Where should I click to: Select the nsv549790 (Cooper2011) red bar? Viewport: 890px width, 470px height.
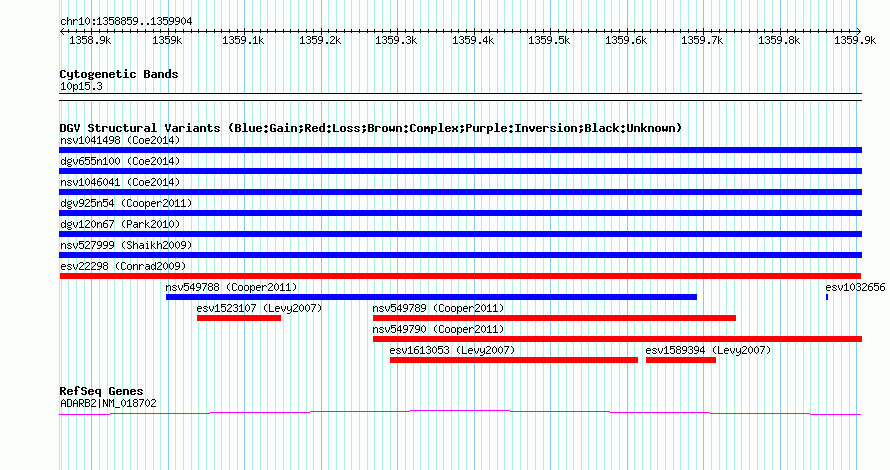(x=618, y=339)
